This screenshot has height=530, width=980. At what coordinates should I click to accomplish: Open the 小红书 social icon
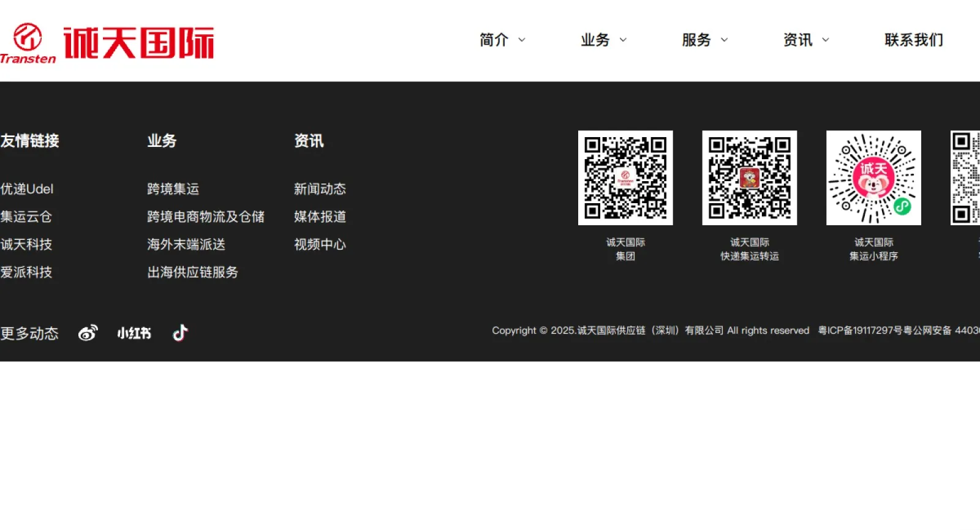[x=134, y=333]
